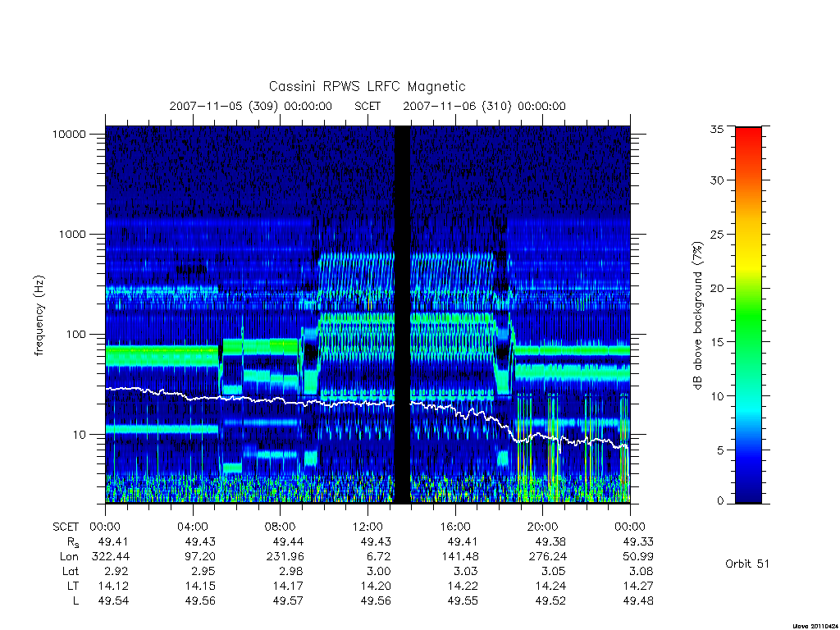The image size is (840, 630).
Task: Click the '25' colorbar tick label
Action: [717, 235]
